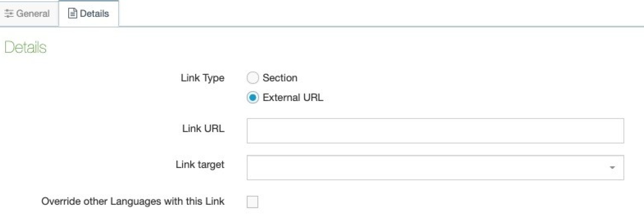This screenshot has width=644, height=220.
Task: Click the "Section" option label text
Action: point(280,78)
